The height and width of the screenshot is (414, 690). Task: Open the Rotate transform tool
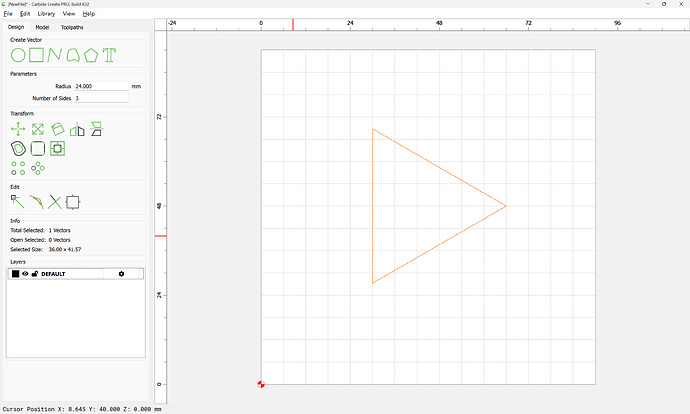(x=57, y=129)
